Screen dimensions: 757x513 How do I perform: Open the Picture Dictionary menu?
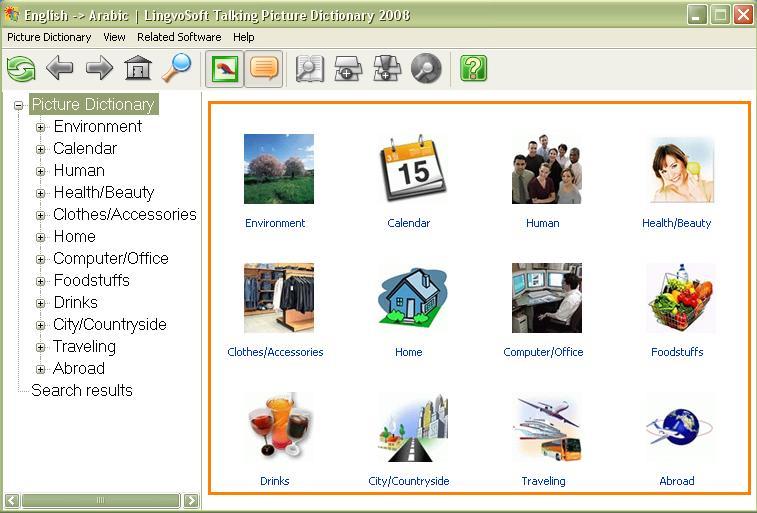(x=49, y=37)
